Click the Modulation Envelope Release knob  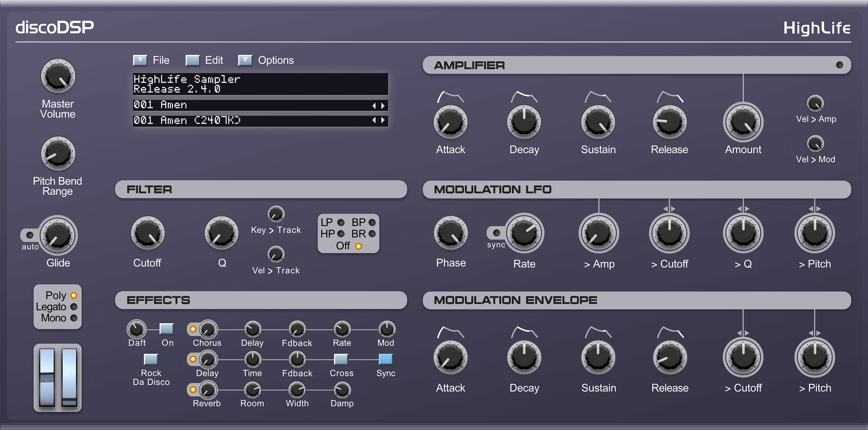pos(670,358)
